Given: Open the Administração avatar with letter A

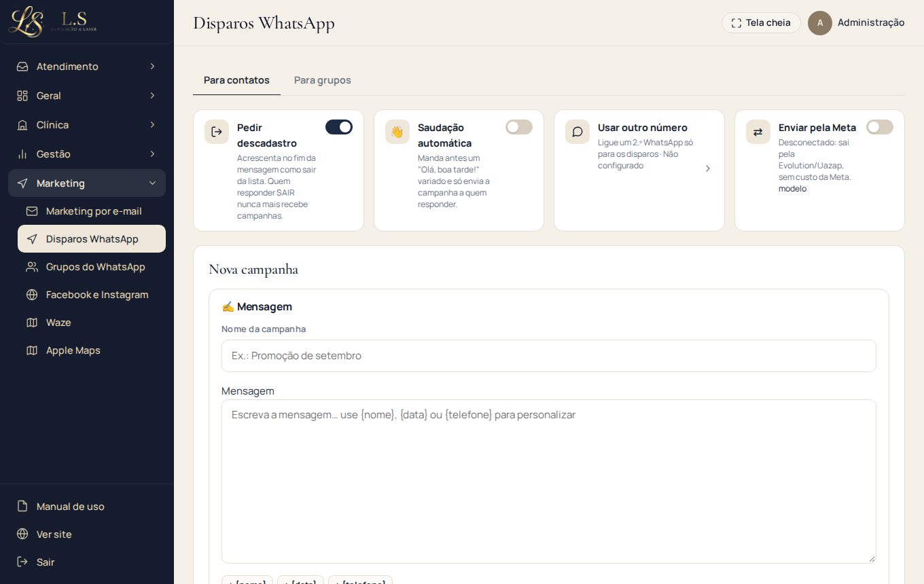Looking at the screenshot, I should pos(820,23).
